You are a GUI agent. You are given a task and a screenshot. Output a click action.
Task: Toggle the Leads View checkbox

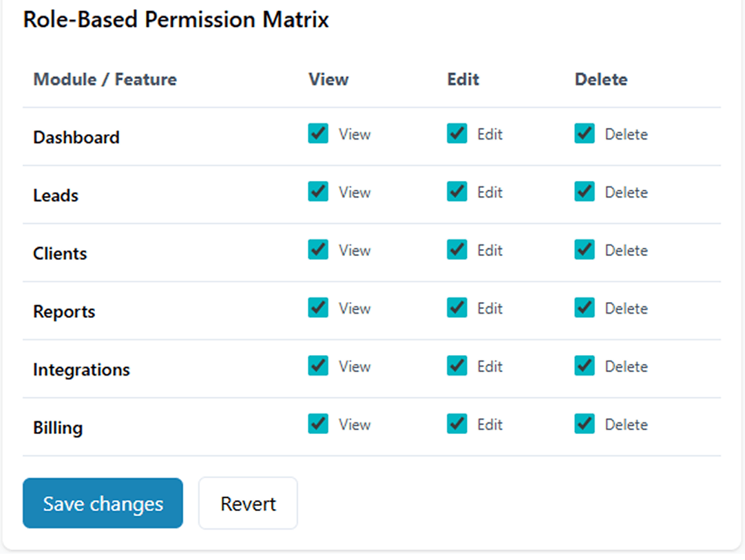pos(318,191)
